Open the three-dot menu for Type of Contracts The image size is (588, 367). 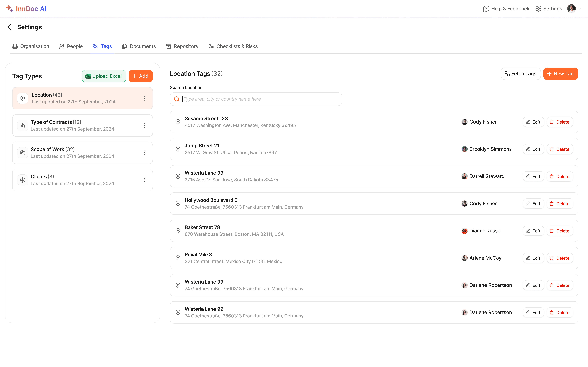click(x=145, y=125)
